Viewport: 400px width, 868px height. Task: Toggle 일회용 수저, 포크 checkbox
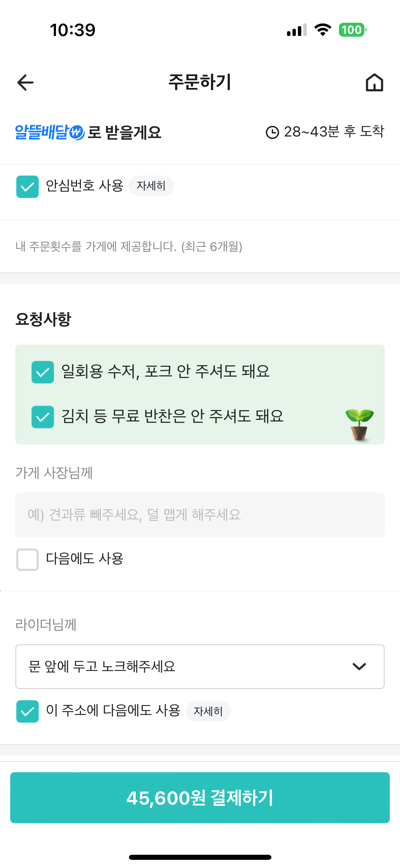(43, 372)
